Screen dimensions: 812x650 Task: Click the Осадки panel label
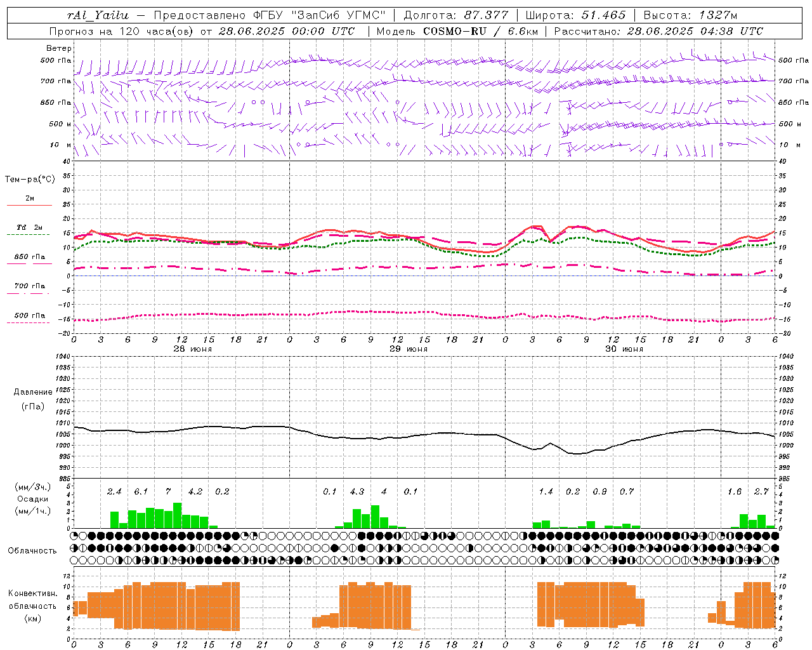pos(32,499)
